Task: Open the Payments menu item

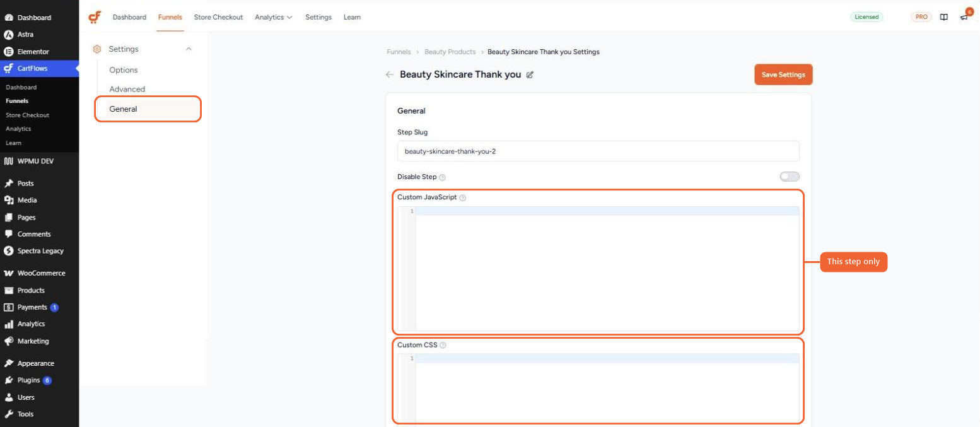Action: click(39, 307)
